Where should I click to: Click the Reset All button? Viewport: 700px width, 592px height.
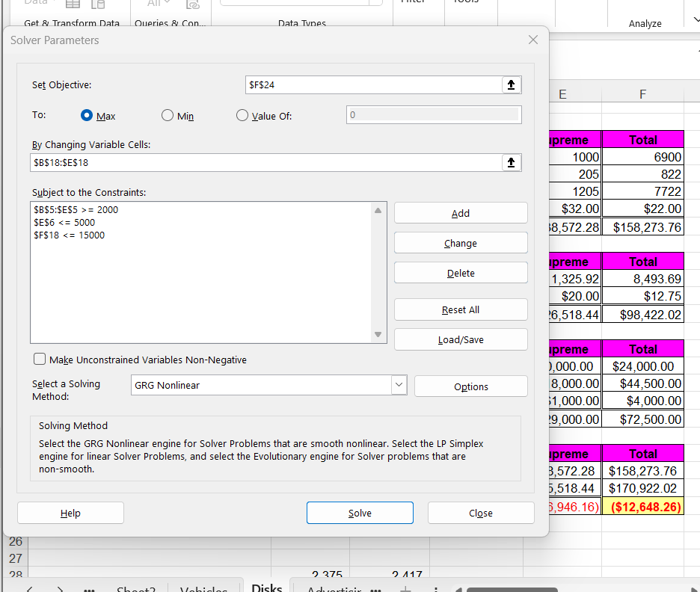(x=461, y=309)
